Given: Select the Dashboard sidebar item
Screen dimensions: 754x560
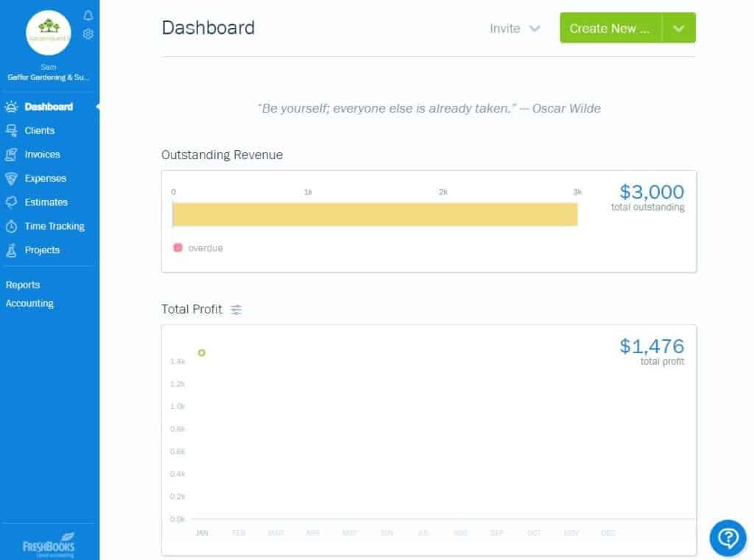Looking at the screenshot, I should click(47, 107).
